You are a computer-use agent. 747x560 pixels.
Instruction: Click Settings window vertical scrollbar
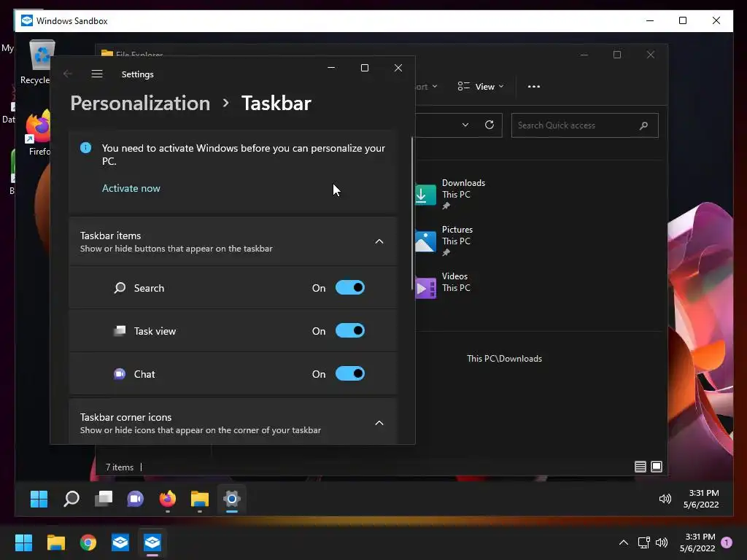413,214
